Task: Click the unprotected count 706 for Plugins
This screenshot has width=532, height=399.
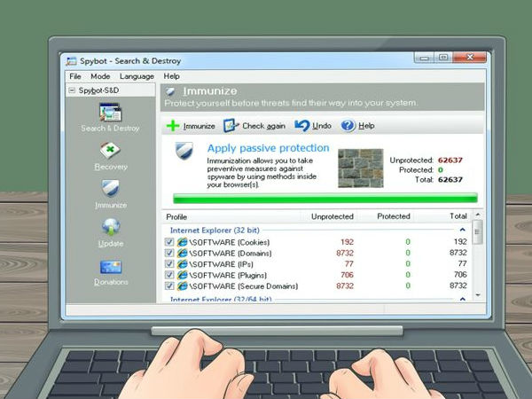Action: tap(347, 275)
